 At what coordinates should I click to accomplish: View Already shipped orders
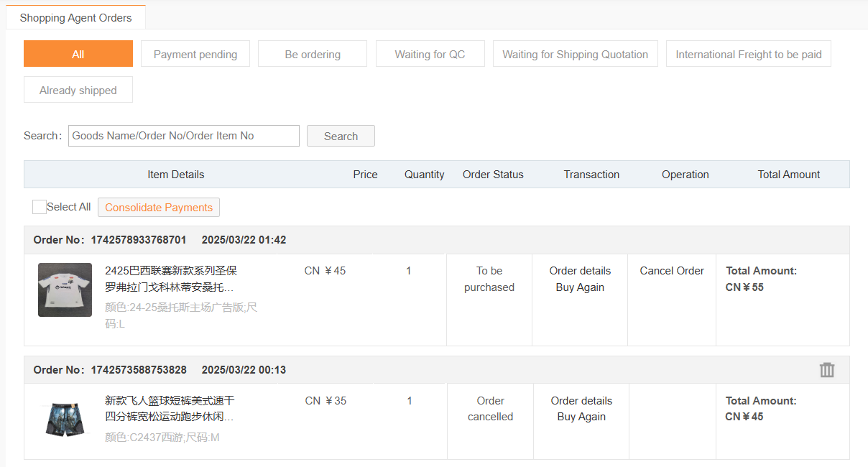click(78, 90)
